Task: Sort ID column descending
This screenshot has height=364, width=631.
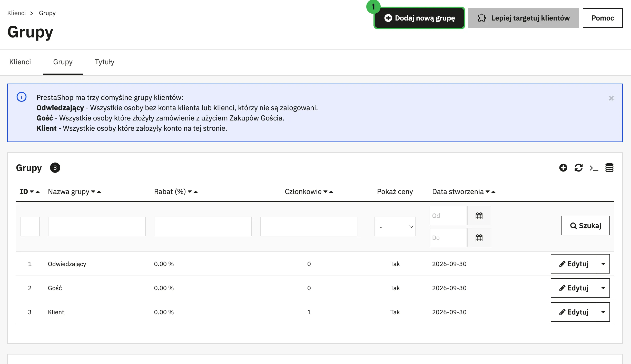Action: [x=32, y=192]
